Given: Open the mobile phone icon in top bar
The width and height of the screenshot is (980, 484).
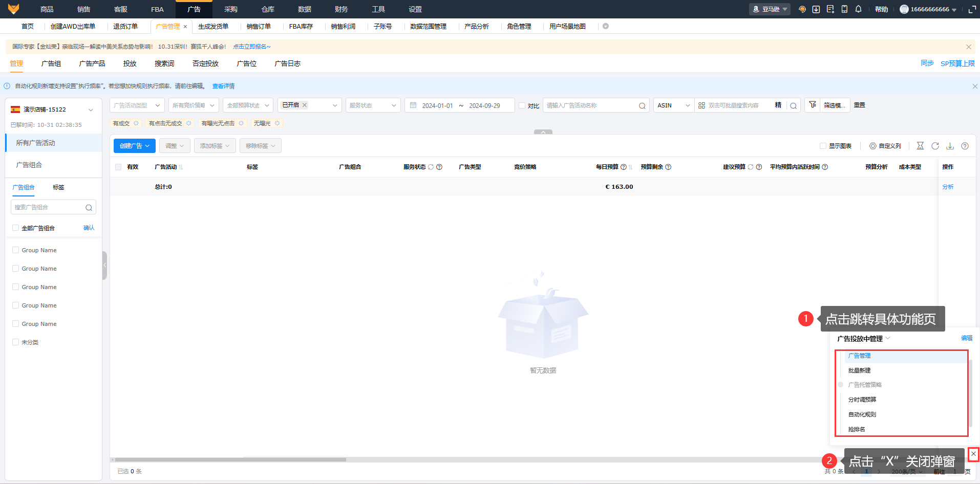Looking at the screenshot, I should 844,9.
